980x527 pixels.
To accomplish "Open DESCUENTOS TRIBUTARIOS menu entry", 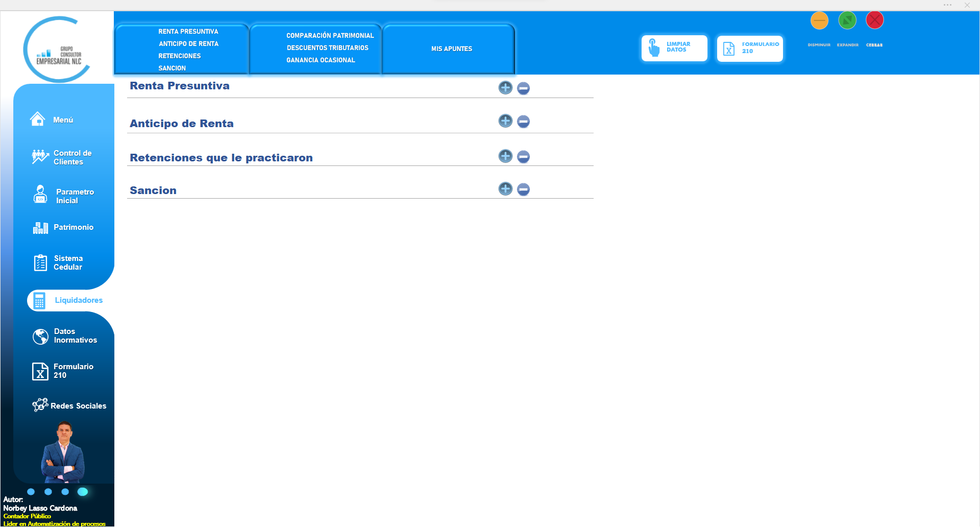I will (327, 48).
